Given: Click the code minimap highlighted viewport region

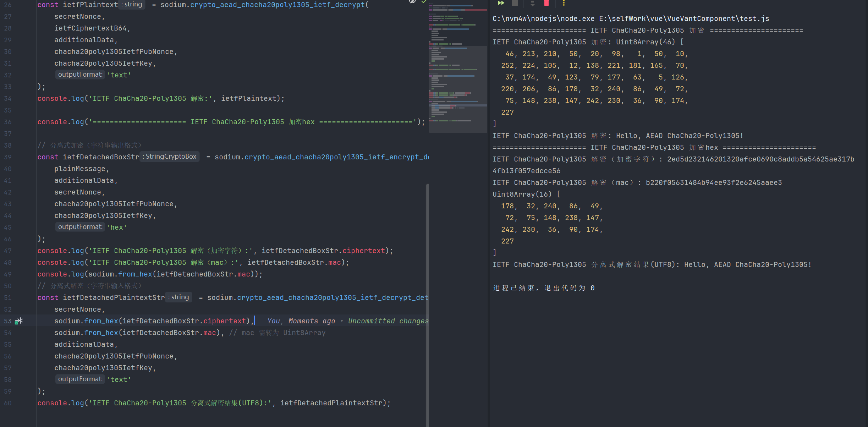Looking at the screenshot, I should pos(458,89).
